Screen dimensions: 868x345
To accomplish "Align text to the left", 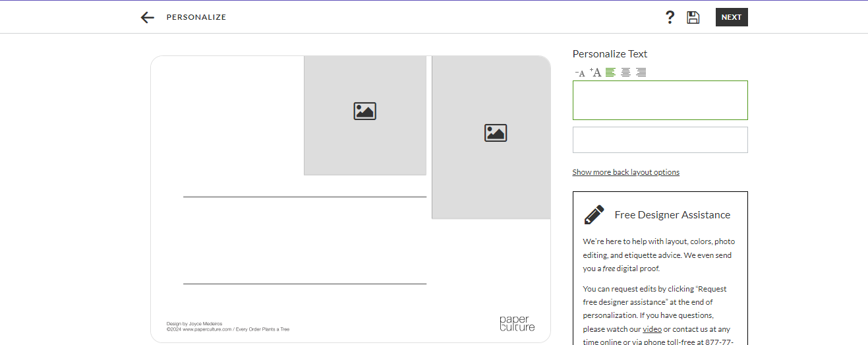I will point(610,73).
